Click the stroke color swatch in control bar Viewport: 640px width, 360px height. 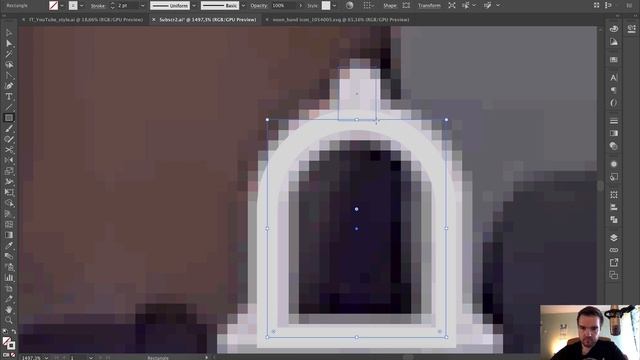(73, 6)
